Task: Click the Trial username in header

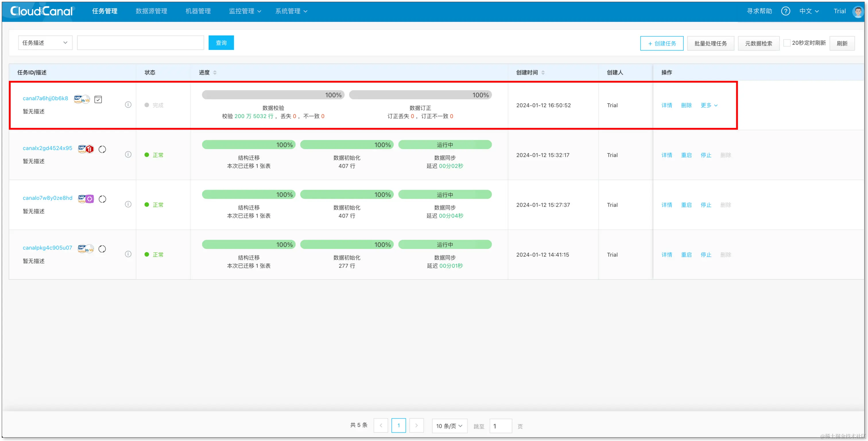Action: (839, 11)
